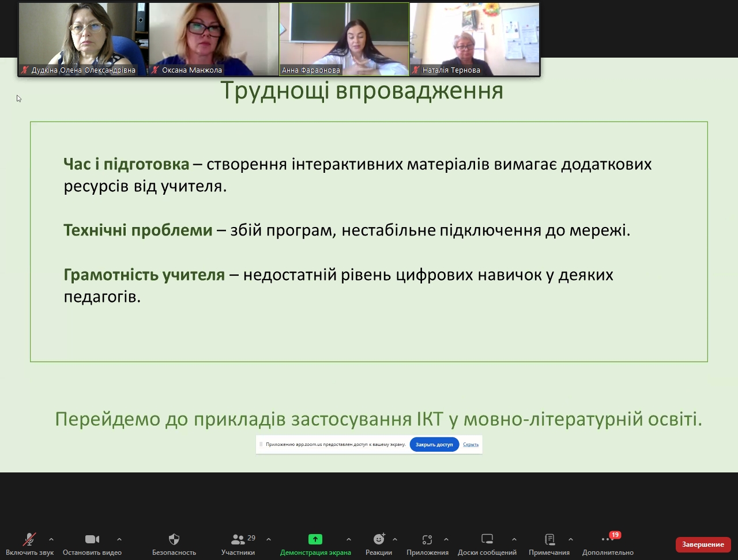Image resolution: width=738 pixels, height=560 pixels.
Task: Open the Безопасность shield icon
Action: (x=174, y=539)
